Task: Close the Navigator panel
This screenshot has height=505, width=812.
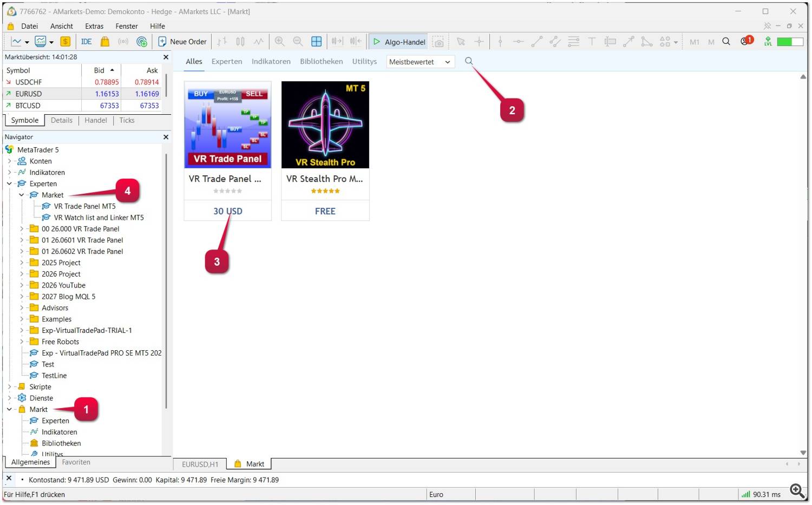Action: 166,137
